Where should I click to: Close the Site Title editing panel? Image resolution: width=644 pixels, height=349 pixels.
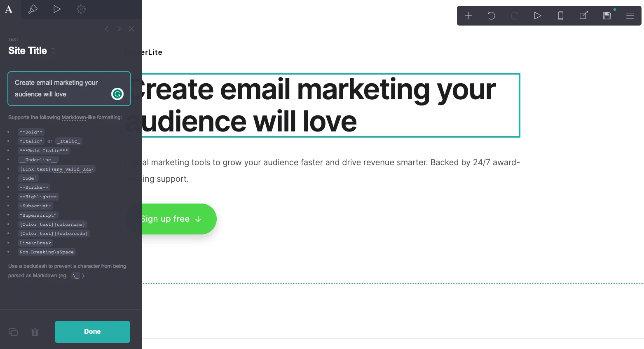coord(131,29)
